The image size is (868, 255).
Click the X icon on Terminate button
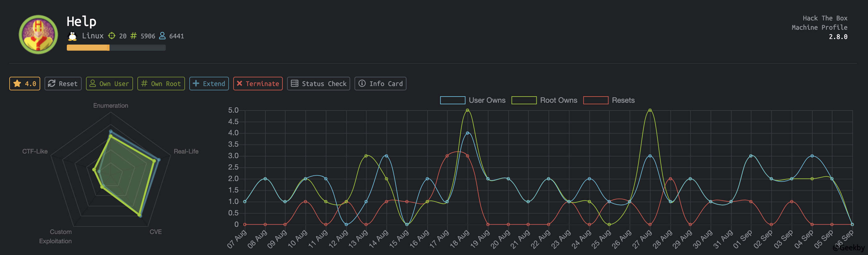tap(239, 84)
